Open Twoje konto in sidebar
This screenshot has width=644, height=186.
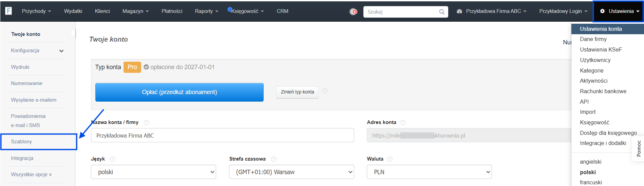tap(26, 34)
